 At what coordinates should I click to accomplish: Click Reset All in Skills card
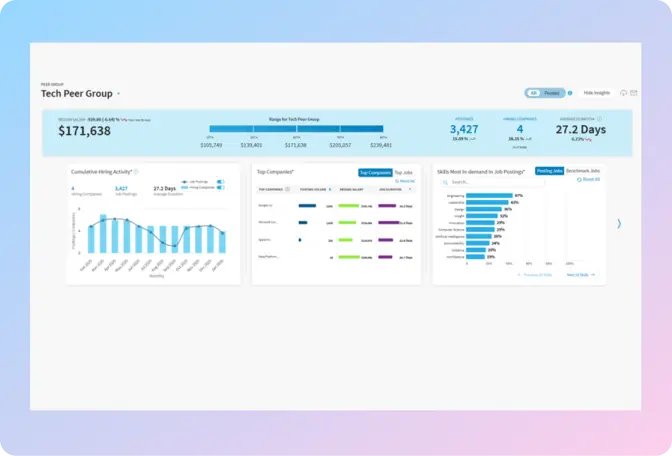588,180
